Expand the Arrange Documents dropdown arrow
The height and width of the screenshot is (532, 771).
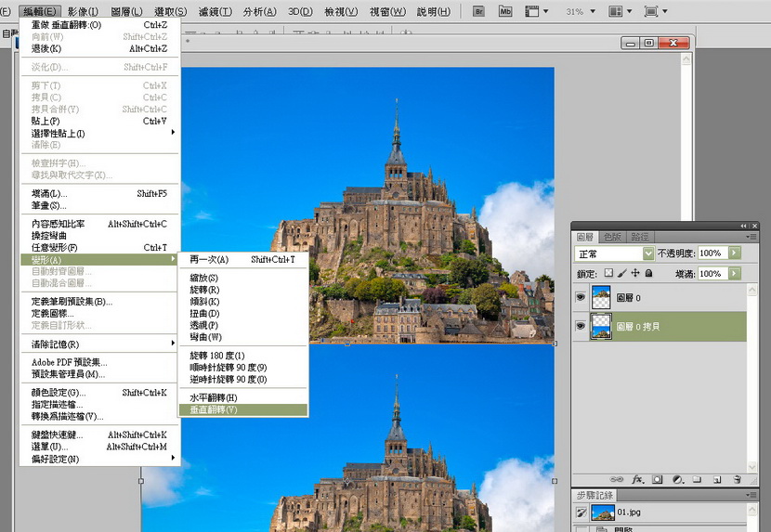(630, 11)
